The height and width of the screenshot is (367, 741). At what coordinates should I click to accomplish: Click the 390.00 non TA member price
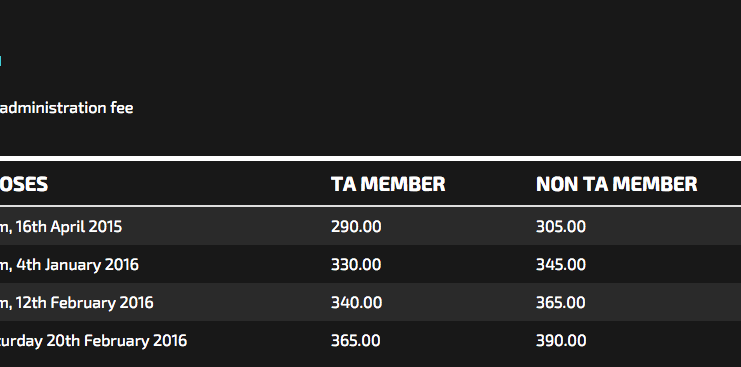coord(561,341)
